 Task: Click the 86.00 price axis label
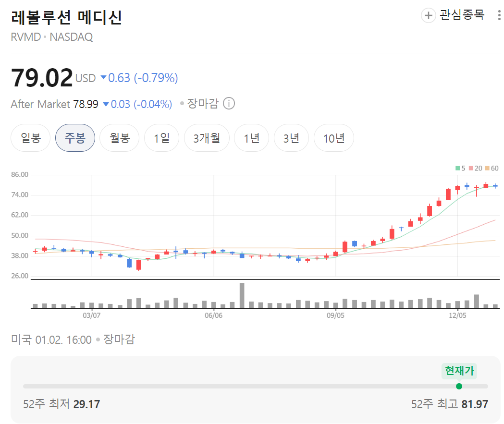click(x=20, y=174)
